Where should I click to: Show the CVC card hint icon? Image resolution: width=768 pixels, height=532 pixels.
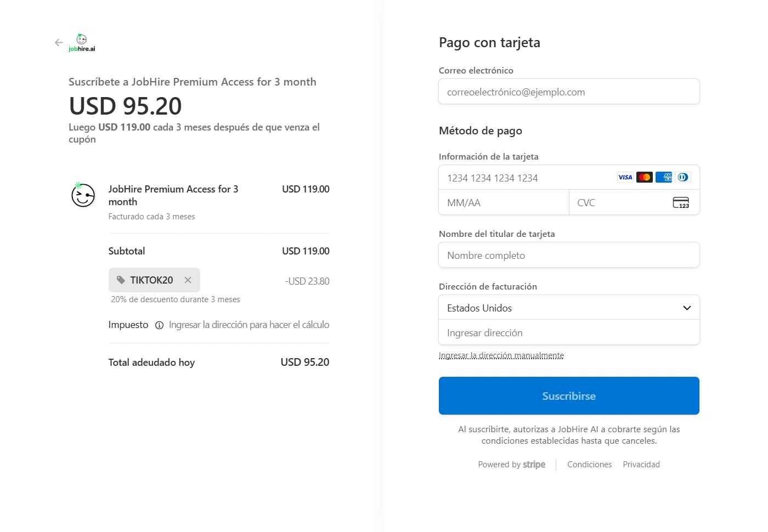tap(681, 203)
